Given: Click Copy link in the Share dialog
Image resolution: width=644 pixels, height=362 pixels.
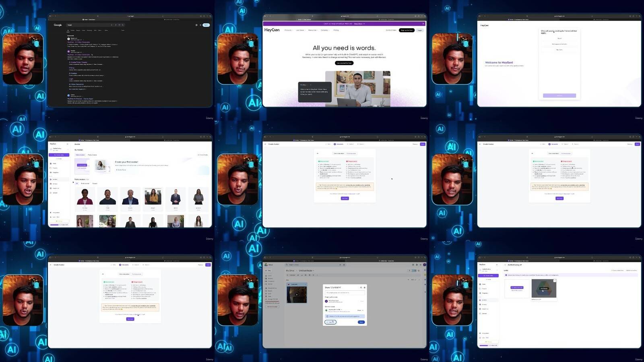Looking at the screenshot, I should click(330, 322).
